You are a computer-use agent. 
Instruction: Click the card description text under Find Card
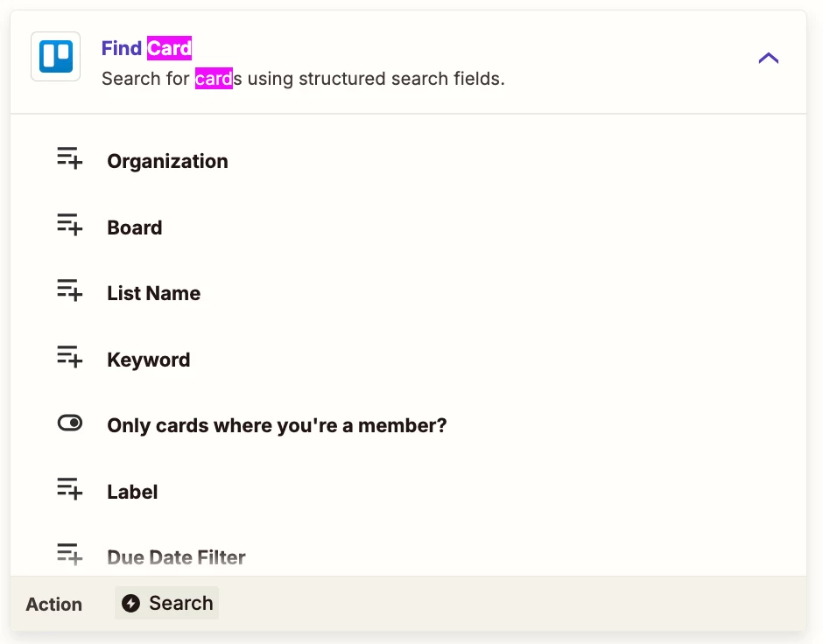[303, 79]
